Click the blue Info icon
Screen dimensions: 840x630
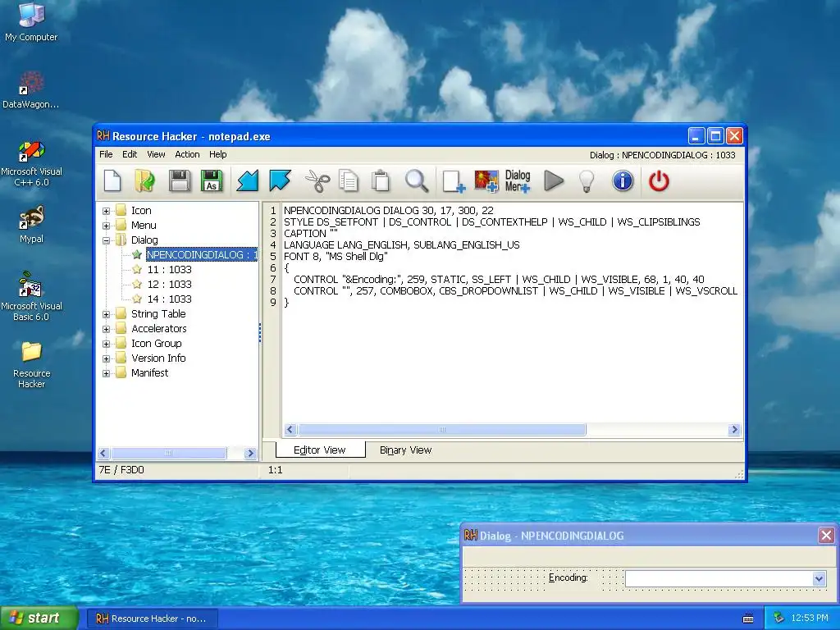coord(623,181)
